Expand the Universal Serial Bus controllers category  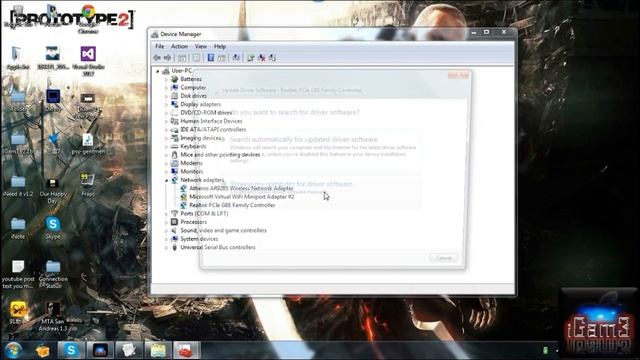pos(166,247)
